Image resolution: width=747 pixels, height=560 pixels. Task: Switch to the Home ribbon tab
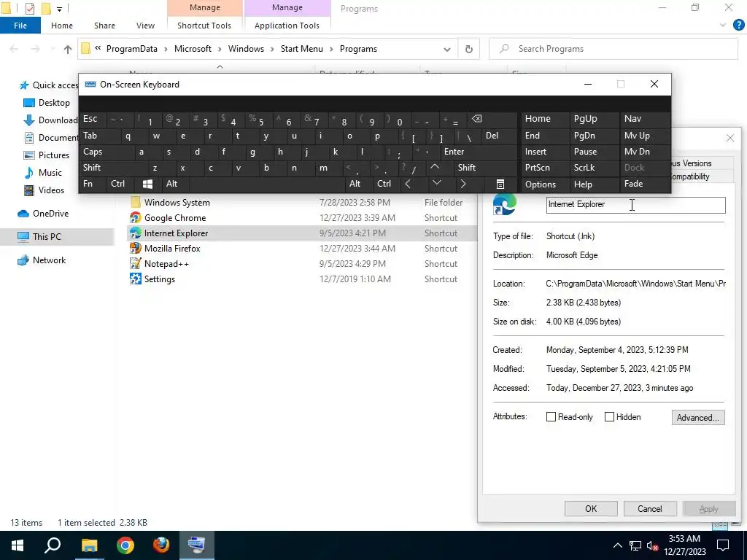[62, 26]
